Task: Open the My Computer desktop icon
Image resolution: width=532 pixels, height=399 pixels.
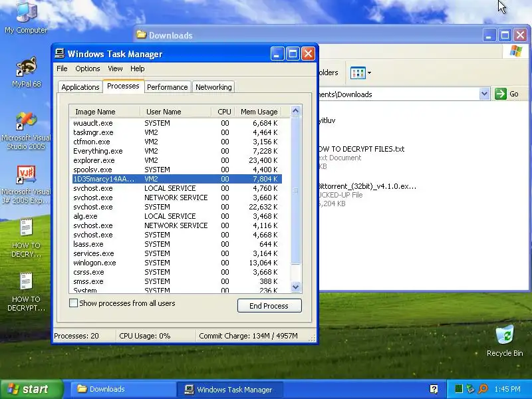Action: [x=26, y=18]
